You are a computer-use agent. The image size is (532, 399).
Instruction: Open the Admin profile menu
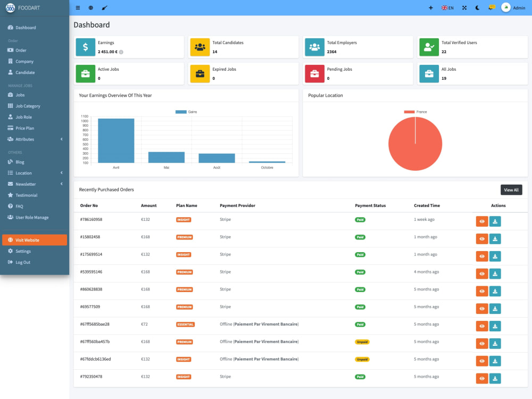(513, 7)
